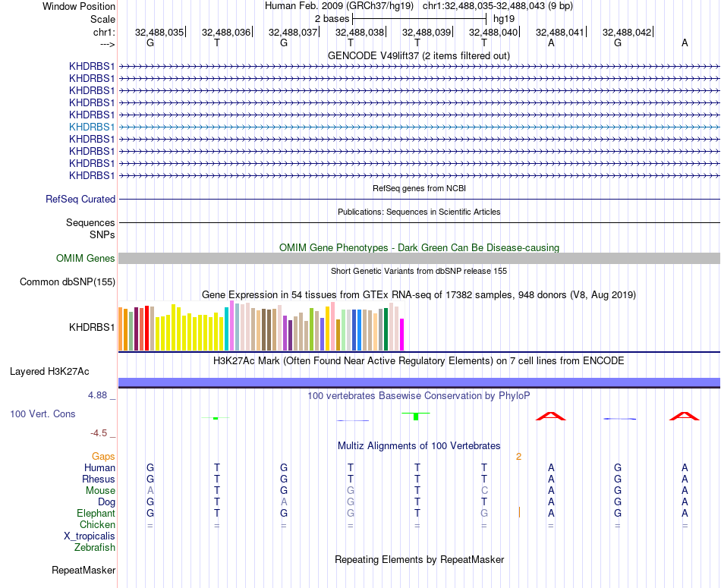Click the gray C in the Mouse row
Viewport: 721px width, 588px height.
pos(484,491)
